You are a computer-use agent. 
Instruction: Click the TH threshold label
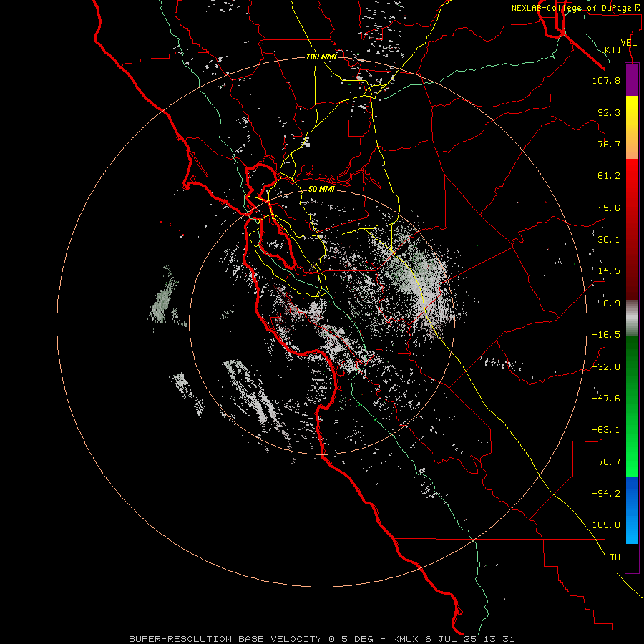pyautogui.click(x=615, y=557)
